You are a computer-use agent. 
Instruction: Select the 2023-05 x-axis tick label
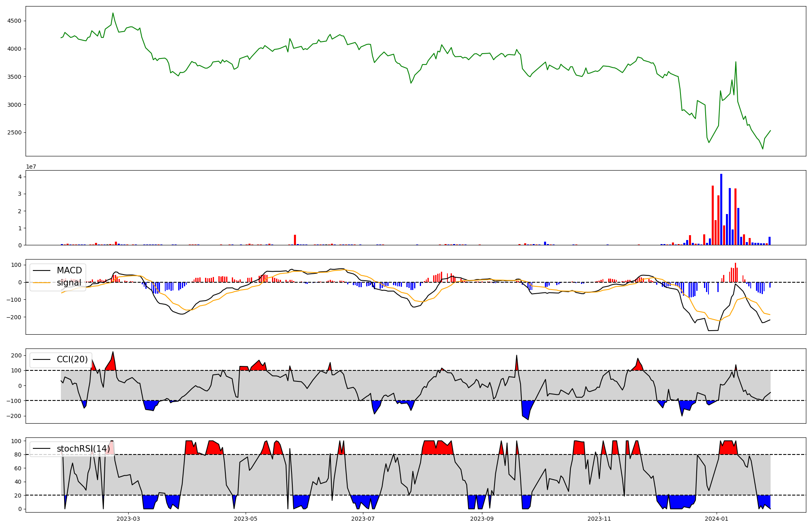point(246,519)
